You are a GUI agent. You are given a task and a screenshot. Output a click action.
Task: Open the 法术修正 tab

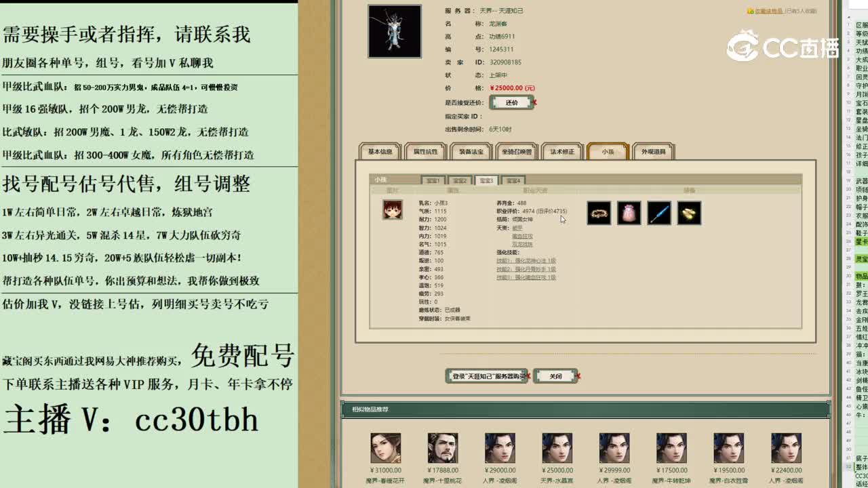[562, 152]
